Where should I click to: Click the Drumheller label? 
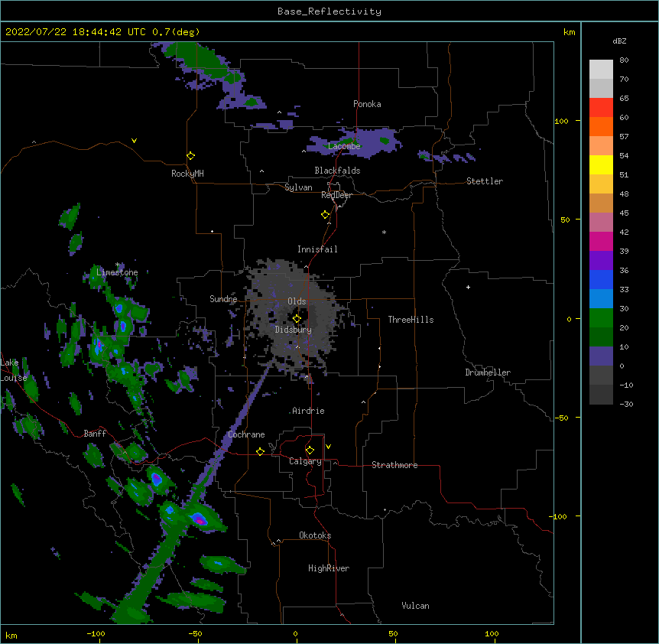[488, 372]
